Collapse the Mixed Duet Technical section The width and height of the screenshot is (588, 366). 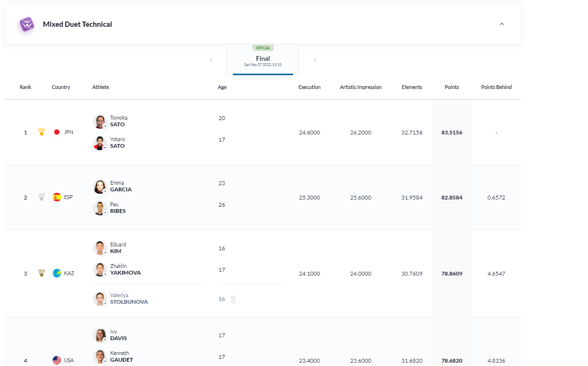click(x=501, y=24)
